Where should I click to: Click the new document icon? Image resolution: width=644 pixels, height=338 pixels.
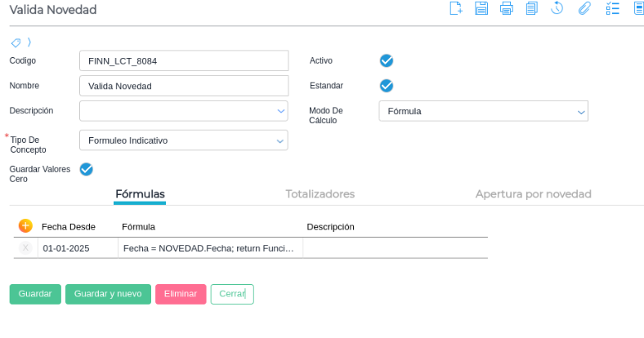[456, 9]
